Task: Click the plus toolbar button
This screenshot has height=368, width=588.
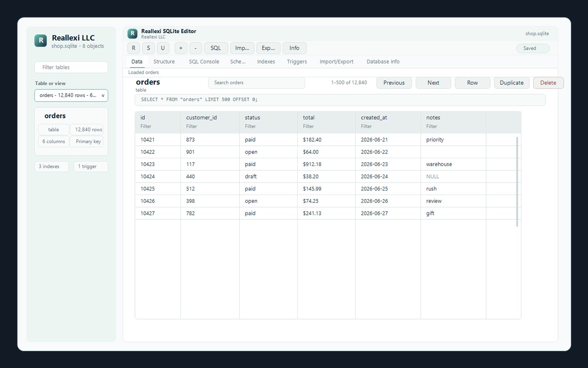Action: [x=181, y=48]
